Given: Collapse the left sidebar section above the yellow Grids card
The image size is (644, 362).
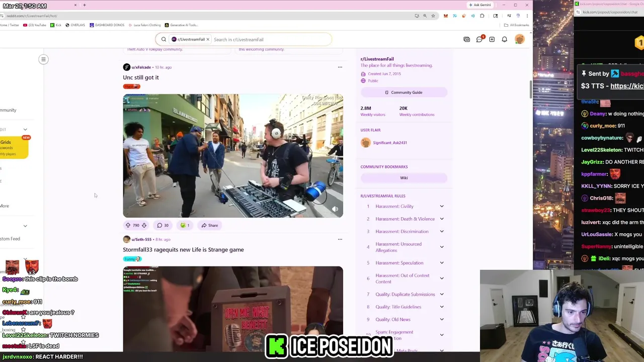Looking at the screenshot, I should point(25,130).
